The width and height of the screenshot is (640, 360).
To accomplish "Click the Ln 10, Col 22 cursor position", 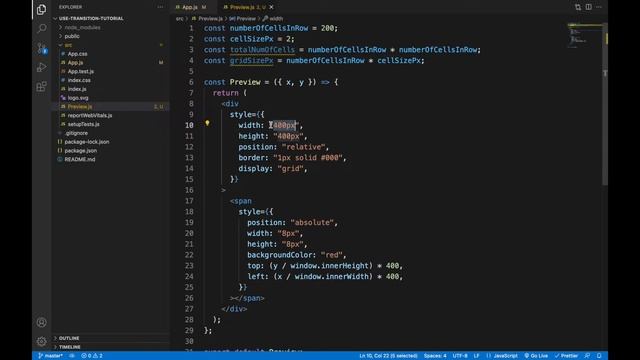I will click(388, 356).
